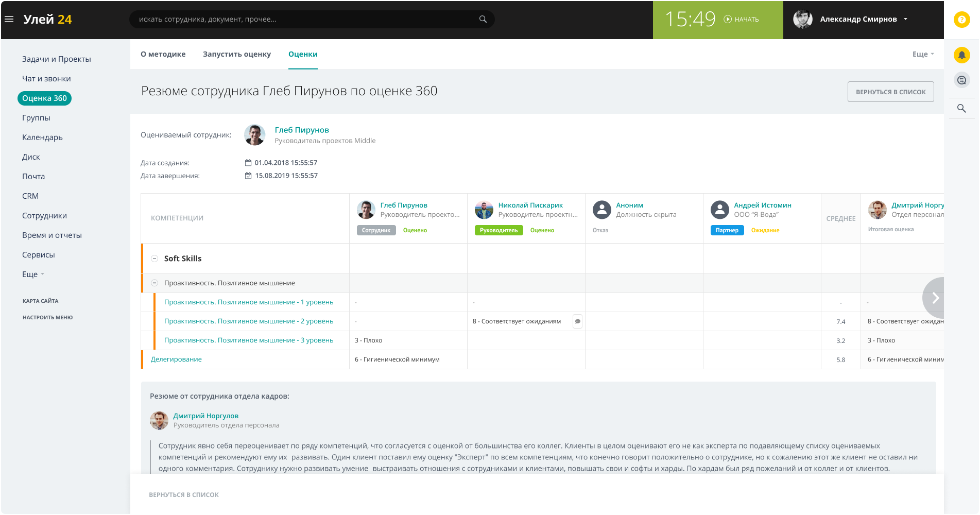Screen dimensions: 980x515
Task: Collapse the Soft Skills section
Action: click(x=154, y=259)
